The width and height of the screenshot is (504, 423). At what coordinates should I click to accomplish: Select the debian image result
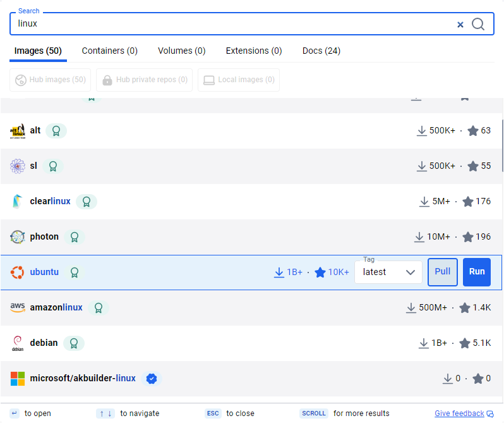251,343
